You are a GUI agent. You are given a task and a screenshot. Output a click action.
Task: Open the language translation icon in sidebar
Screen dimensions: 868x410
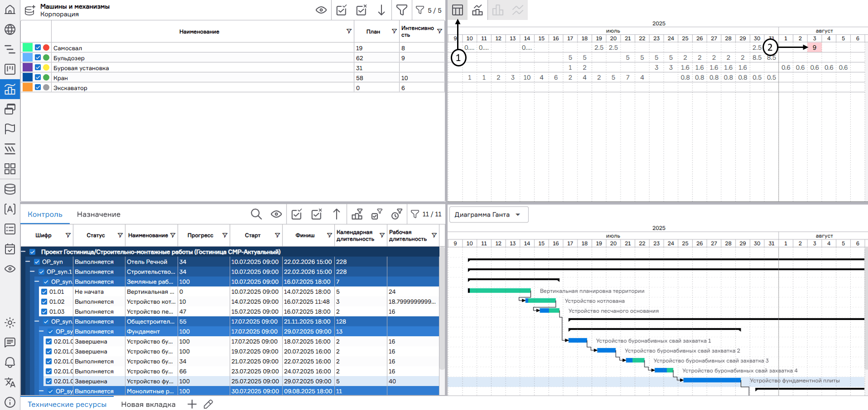tap(10, 382)
